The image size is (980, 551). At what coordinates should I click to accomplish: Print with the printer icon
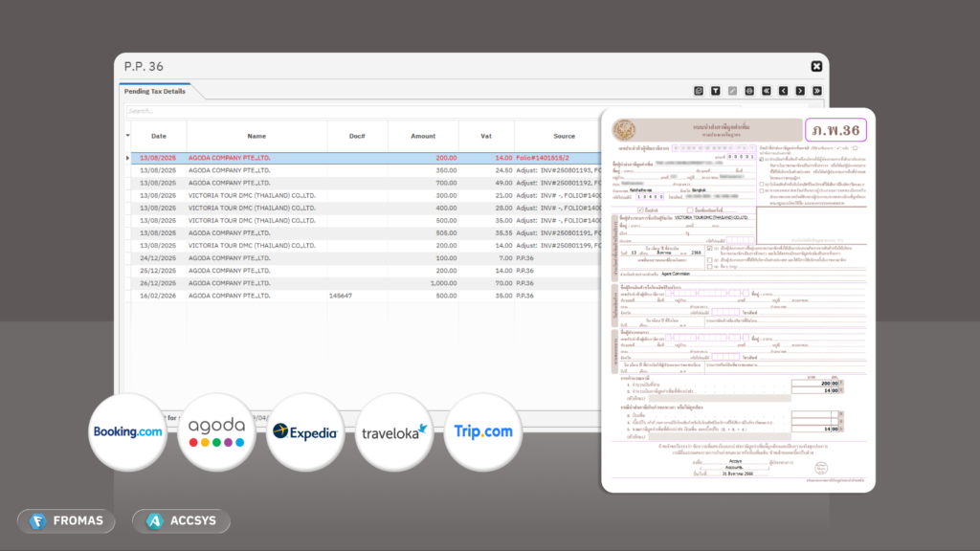tap(749, 91)
